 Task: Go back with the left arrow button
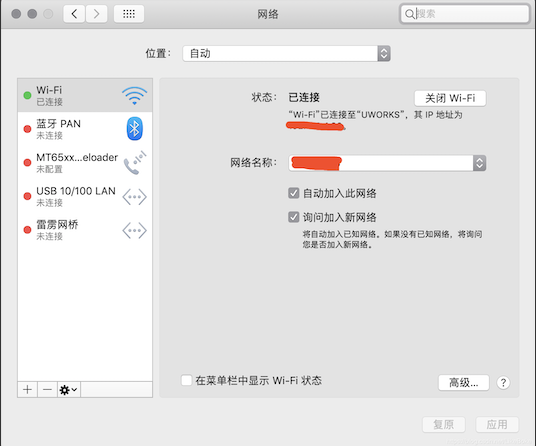click(x=74, y=14)
